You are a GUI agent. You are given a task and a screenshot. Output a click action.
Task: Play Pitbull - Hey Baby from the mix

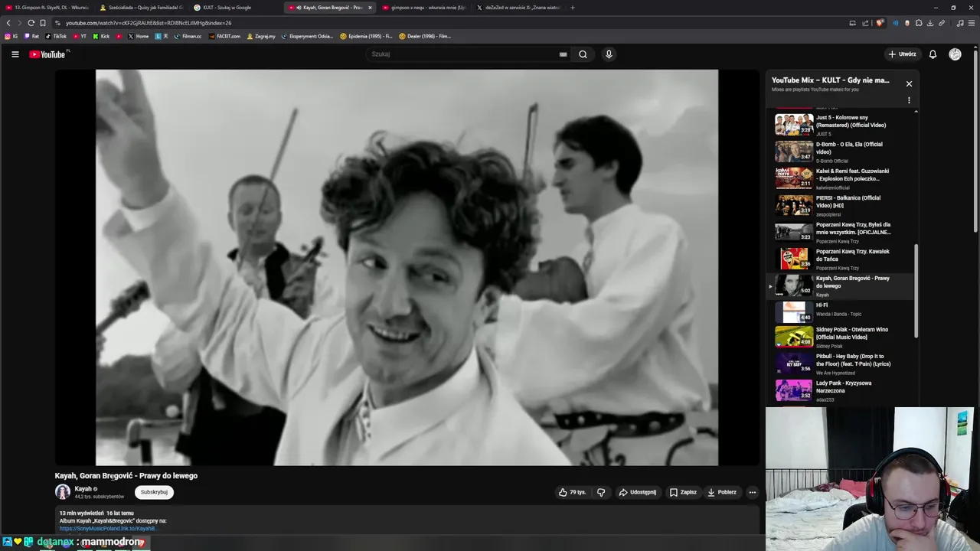point(841,364)
